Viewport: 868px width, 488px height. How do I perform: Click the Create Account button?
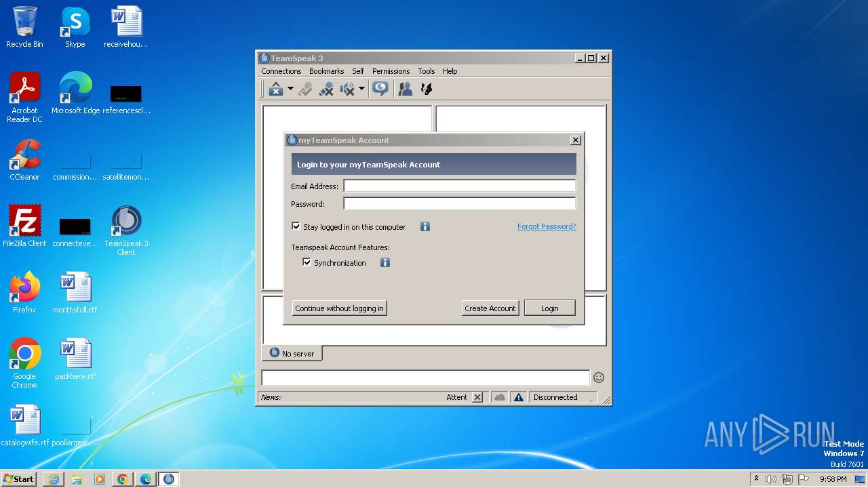pyautogui.click(x=490, y=308)
